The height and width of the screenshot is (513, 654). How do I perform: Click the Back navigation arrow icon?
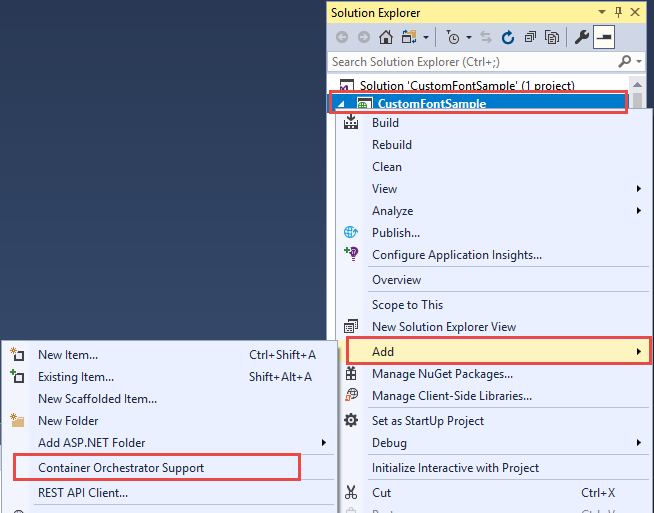[342, 38]
